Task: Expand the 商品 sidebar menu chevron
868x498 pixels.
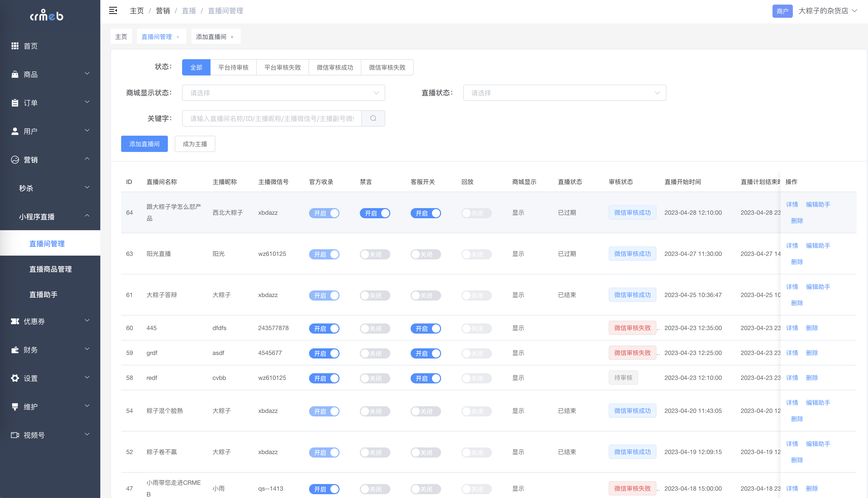Action: (x=87, y=73)
